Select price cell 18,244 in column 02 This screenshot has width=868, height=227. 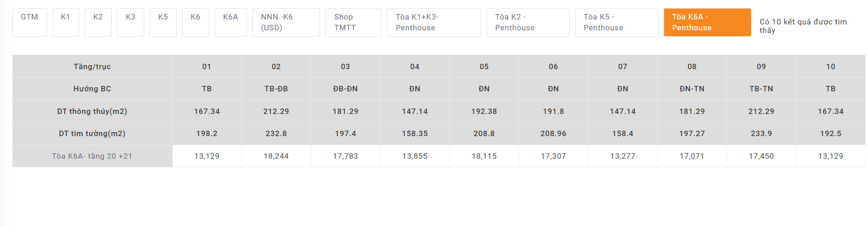pyautogui.click(x=276, y=156)
